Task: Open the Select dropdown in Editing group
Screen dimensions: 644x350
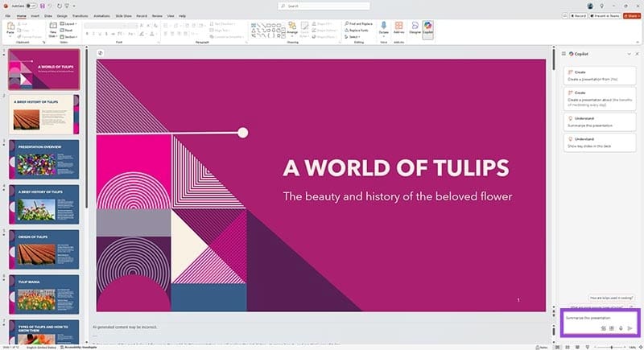Action: coord(353,37)
